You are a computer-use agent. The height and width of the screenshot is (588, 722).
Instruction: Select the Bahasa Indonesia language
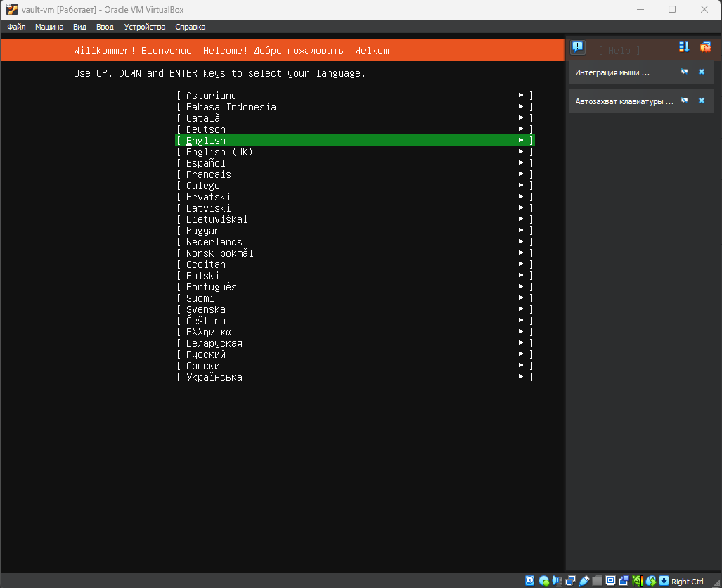point(355,106)
